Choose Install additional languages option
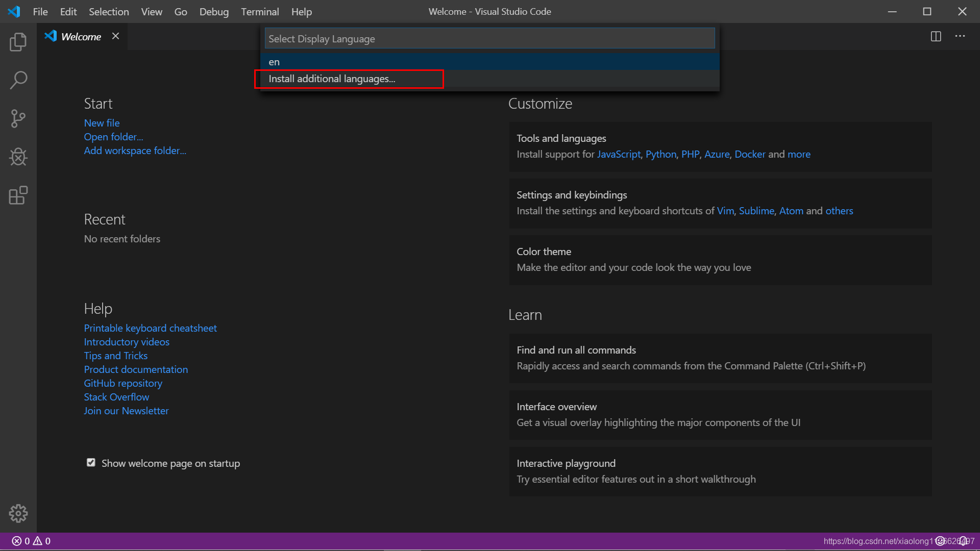 click(x=332, y=79)
